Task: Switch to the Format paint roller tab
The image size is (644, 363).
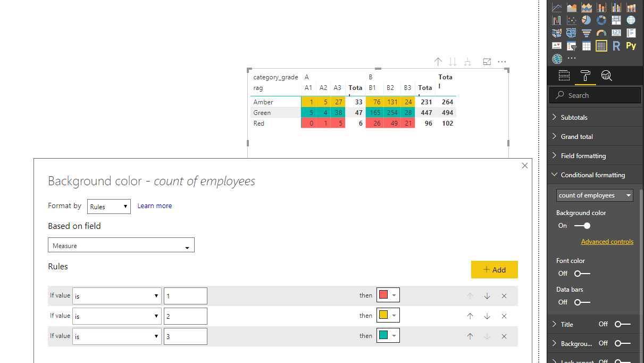Action: tap(585, 76)
